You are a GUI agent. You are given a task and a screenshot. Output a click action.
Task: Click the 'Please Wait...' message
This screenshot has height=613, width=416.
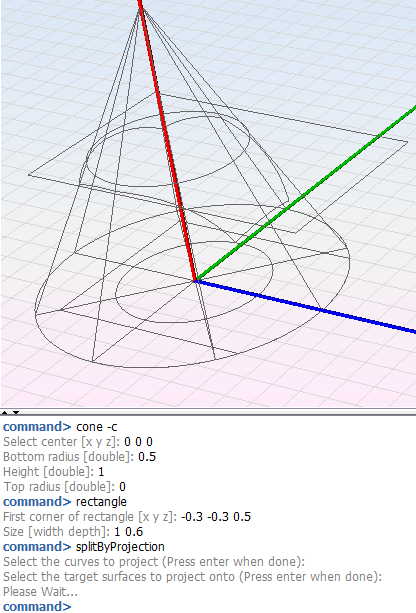tap(40, 591)
